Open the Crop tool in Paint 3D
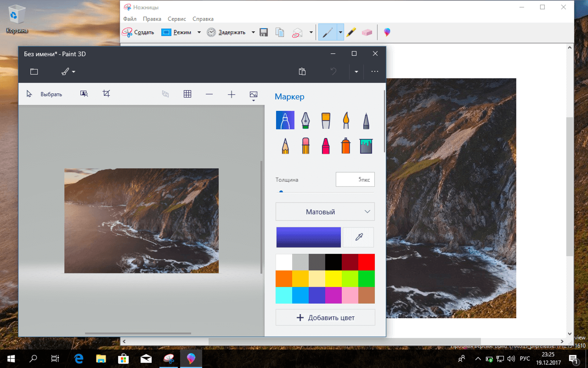 106,93
